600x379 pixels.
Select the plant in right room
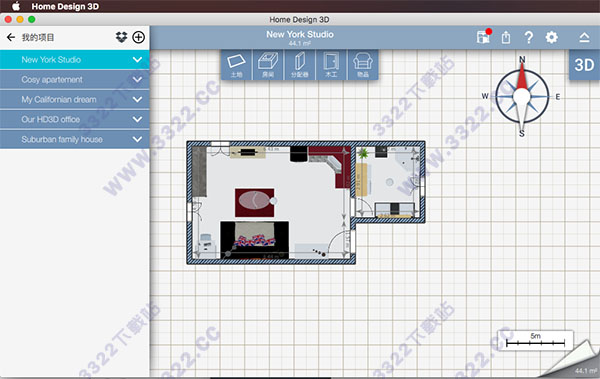pyautogui.click(x=363, y=154)
